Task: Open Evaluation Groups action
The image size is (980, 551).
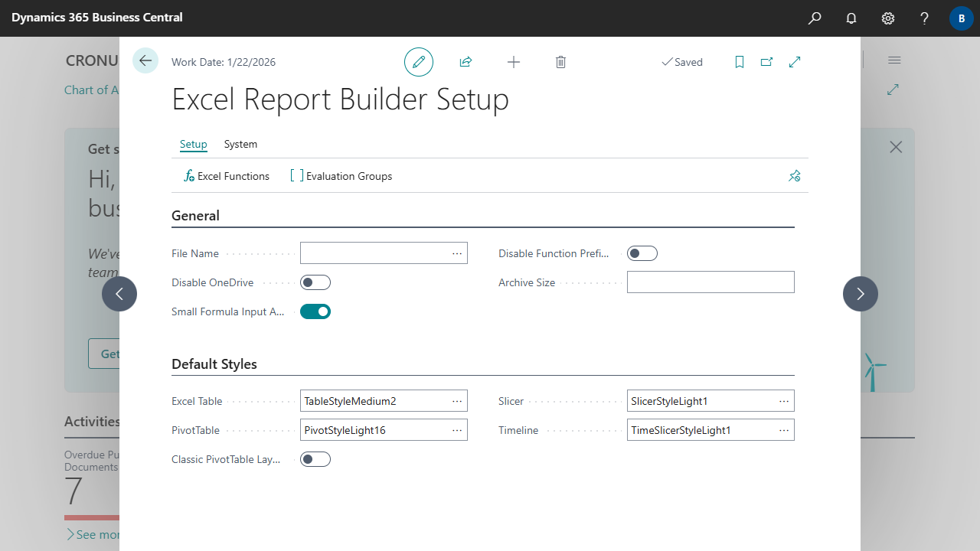Action: pyautogui.click(x=341, y=176)
